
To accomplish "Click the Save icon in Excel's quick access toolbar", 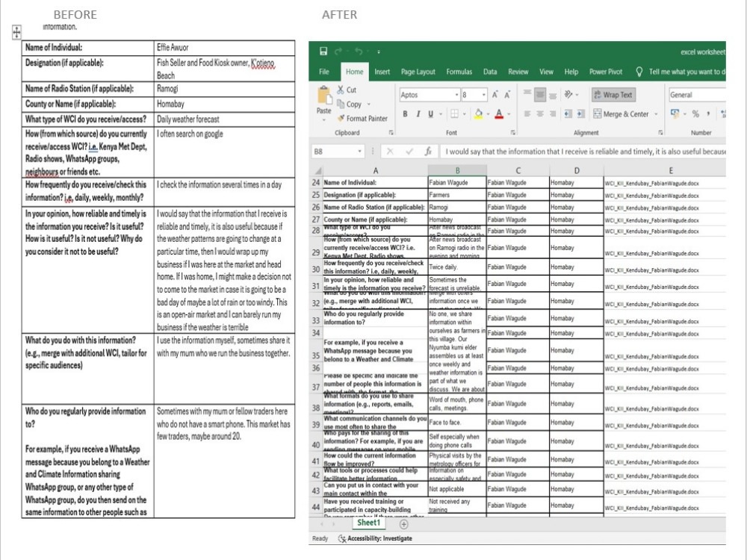I will [323, 51].
